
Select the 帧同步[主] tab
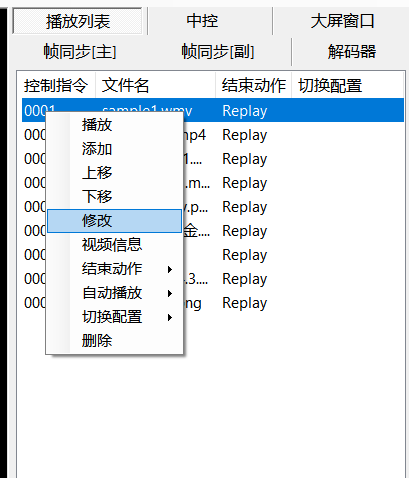click(80, 52)
